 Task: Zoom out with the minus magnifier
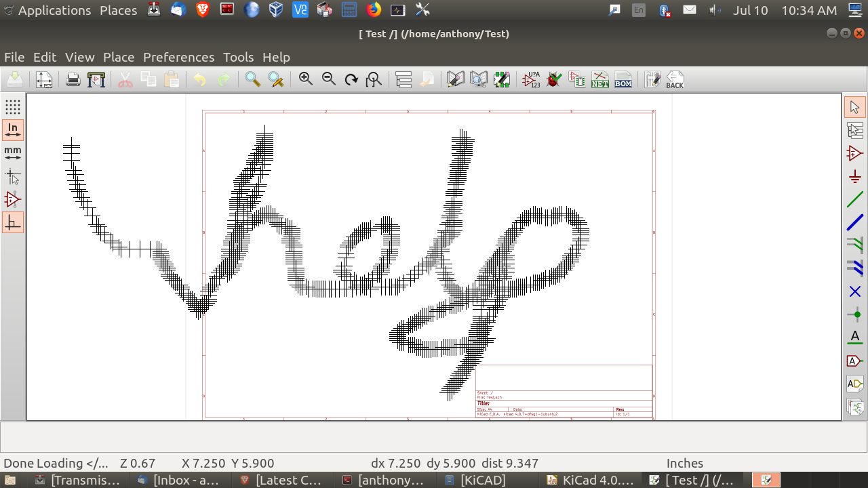(x=329, y=79)
